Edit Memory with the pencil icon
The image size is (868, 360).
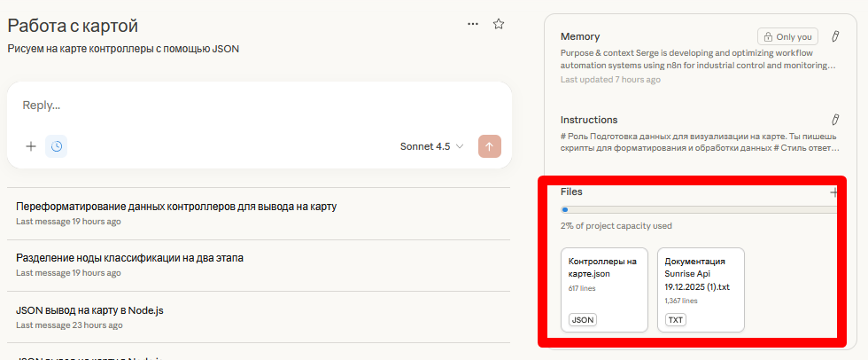click(834, 36)
